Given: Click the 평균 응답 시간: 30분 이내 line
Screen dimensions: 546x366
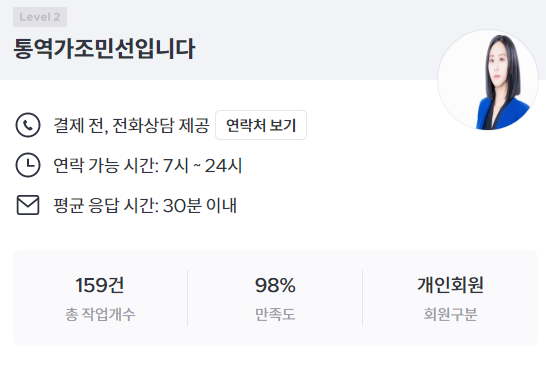Looking at the screenshot, I should point(145,205).
